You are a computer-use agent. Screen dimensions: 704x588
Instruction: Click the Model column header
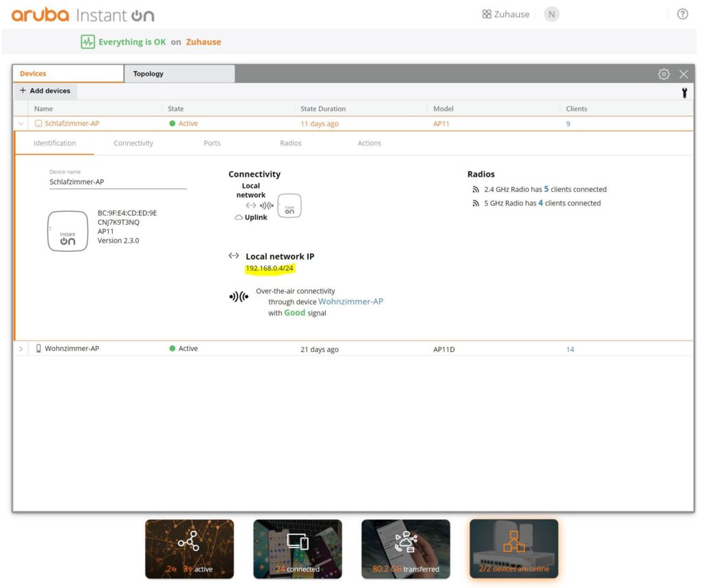pos(443,109)
